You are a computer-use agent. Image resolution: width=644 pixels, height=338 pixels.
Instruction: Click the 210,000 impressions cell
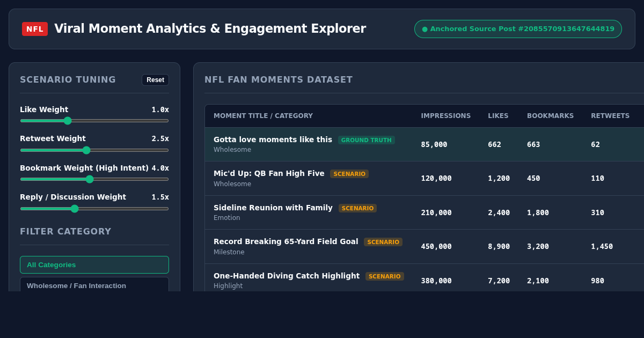click(436, 212)
